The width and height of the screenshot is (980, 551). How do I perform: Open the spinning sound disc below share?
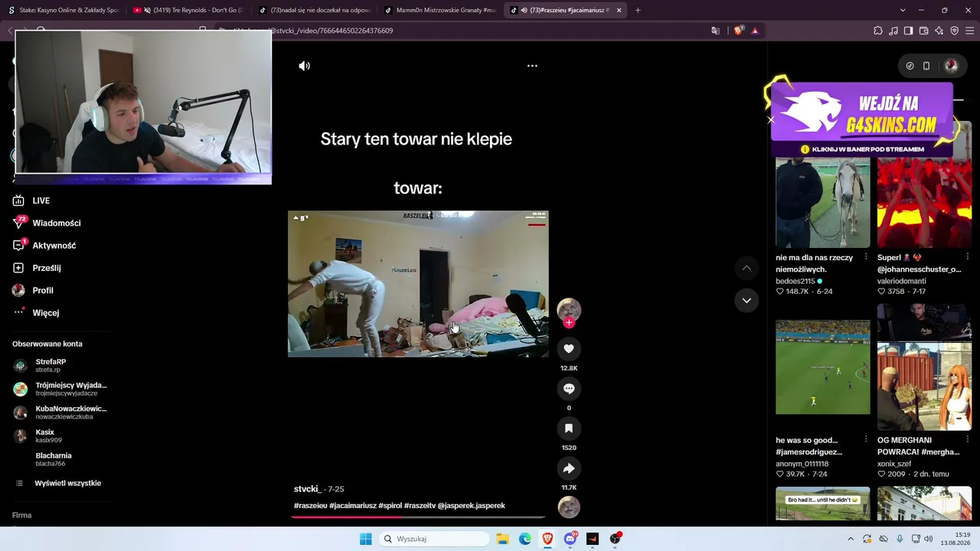click(x=569, y=507)
